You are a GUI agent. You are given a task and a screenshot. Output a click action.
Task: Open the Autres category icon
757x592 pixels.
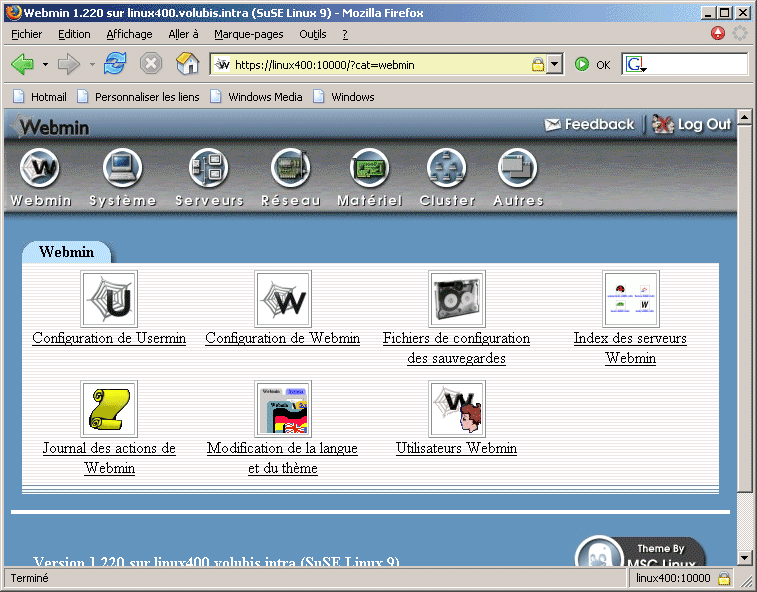(518, 168)
